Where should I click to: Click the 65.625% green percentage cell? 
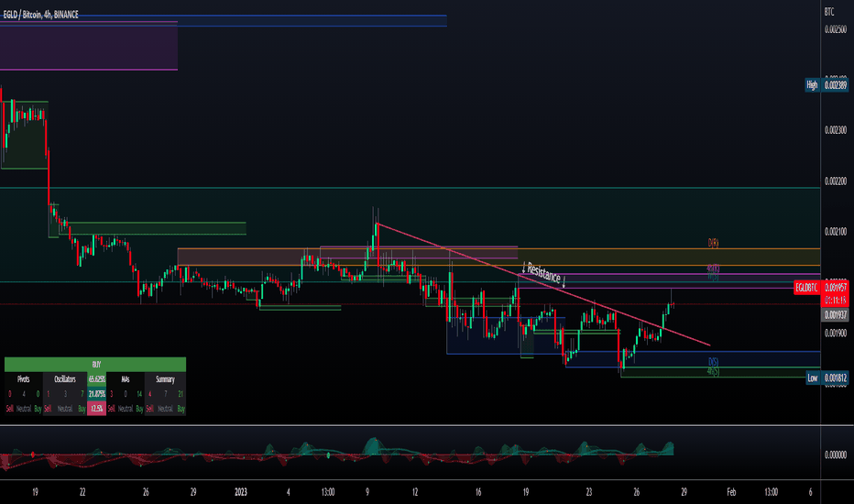[96, 379]
